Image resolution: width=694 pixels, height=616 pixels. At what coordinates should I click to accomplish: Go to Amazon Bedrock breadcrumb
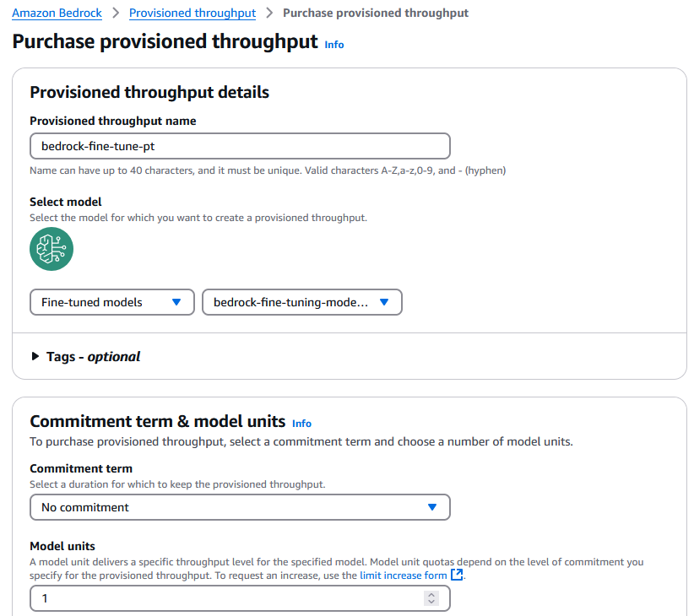point(56,13)
